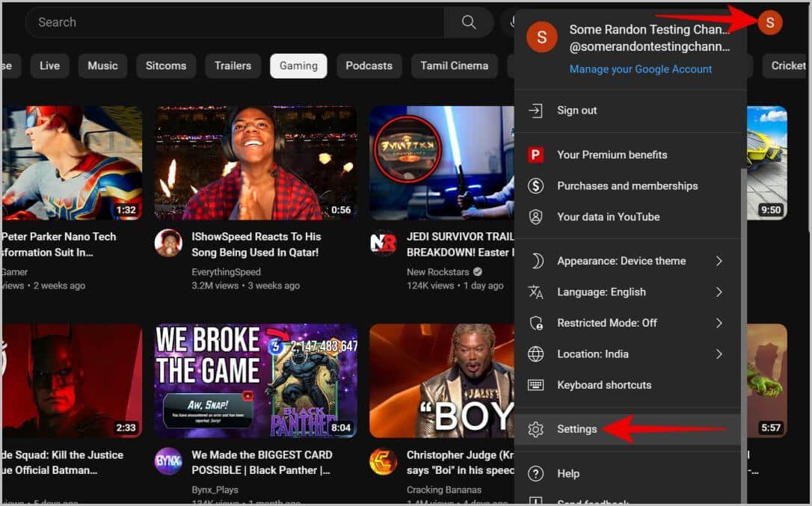Open Peter Parker Nano Tech title
The width and height of the screenshot is (812, 506).
[58, 244]
